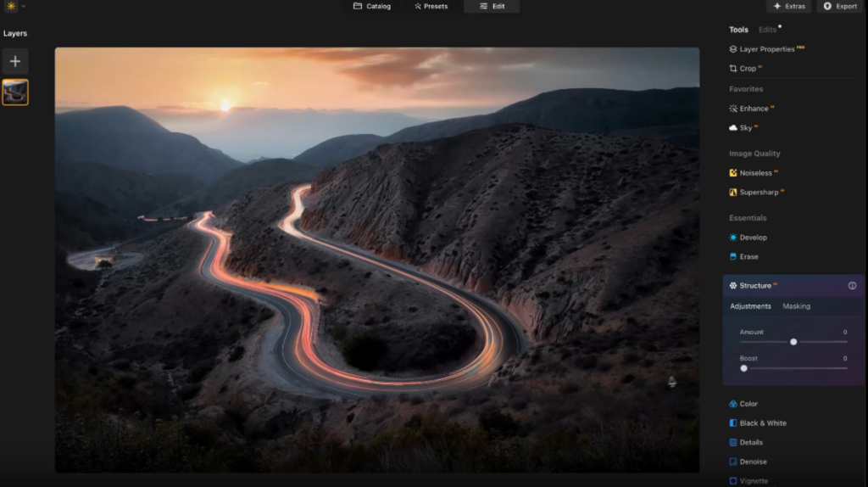Switch to the Catalog tab

[372, 6]
